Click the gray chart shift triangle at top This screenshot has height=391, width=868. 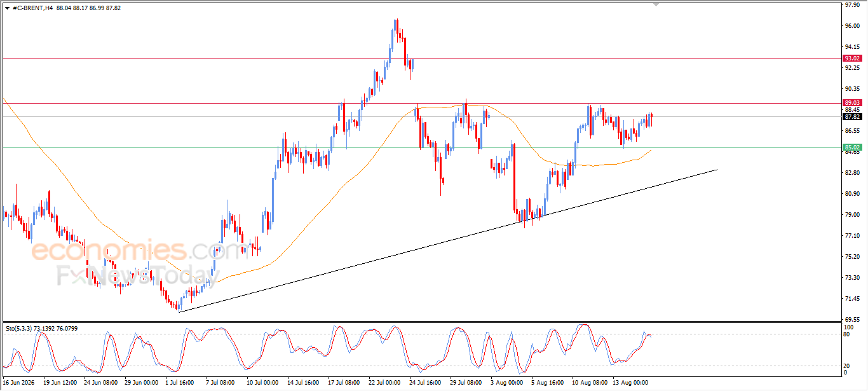(656, 4)
